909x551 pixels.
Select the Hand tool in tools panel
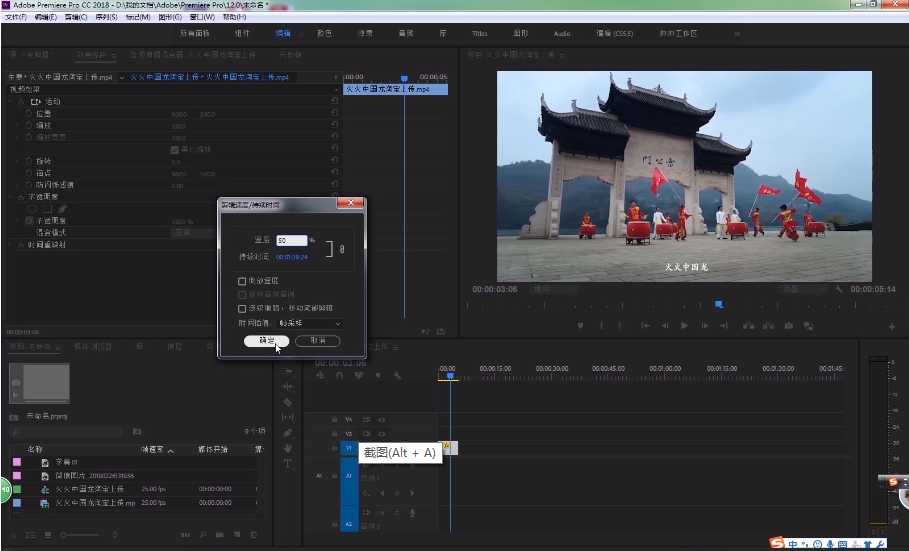click(288, 448)
